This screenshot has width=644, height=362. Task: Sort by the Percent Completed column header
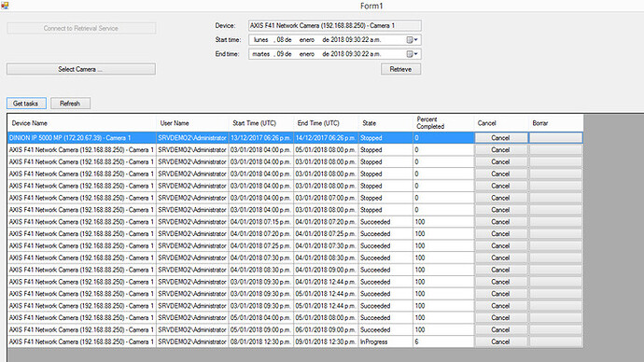(x=443, y=123)
